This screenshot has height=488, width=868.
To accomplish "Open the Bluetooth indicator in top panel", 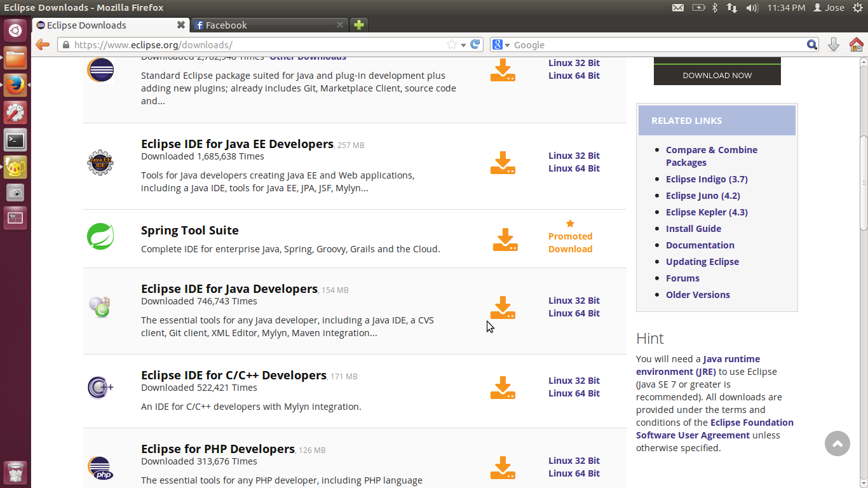I will (714, 8).
